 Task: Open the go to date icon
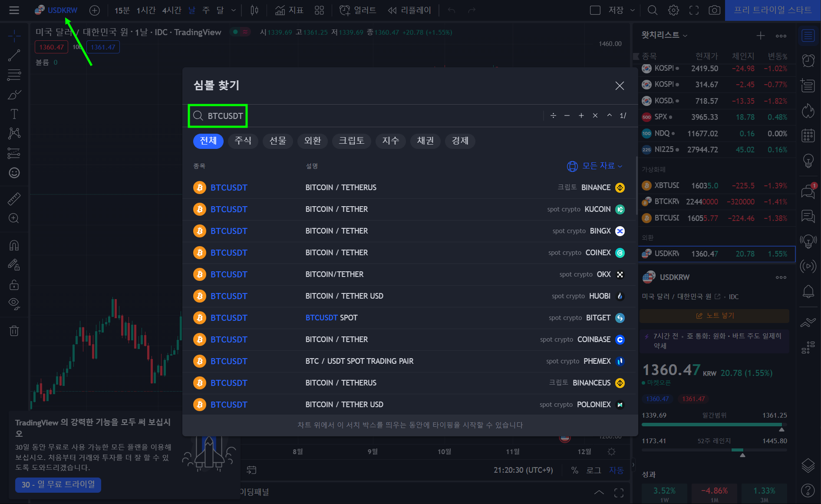(x=251, y=470)
